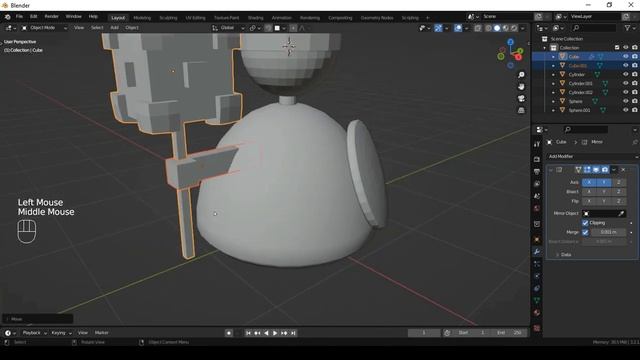Select rendered viewport shading
Screen dimensions: 640x360
pos(514,28)
